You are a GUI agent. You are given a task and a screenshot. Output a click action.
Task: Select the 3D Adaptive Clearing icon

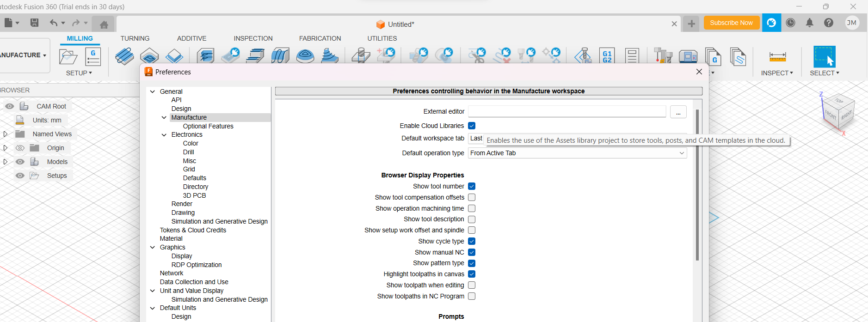tap(205, 56)
